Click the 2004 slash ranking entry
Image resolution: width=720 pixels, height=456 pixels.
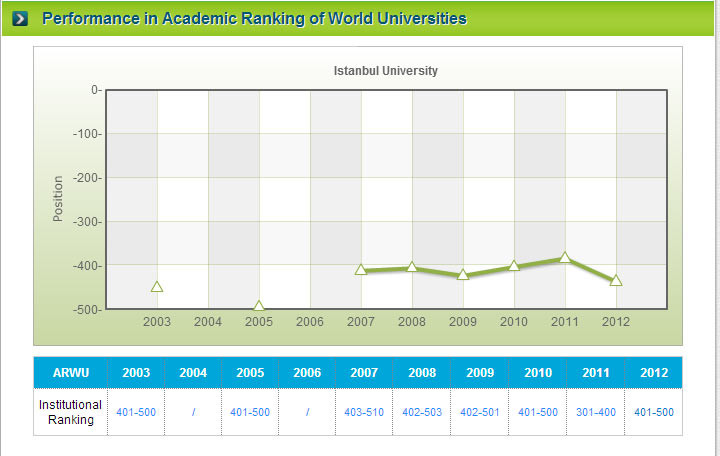tap(193, 412)
